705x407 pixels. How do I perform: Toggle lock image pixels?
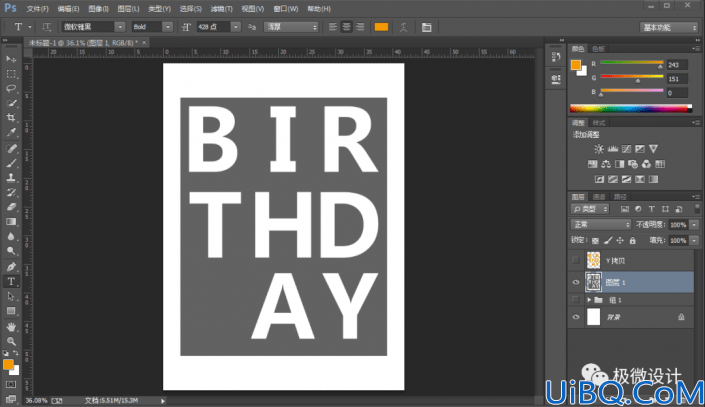608,241
